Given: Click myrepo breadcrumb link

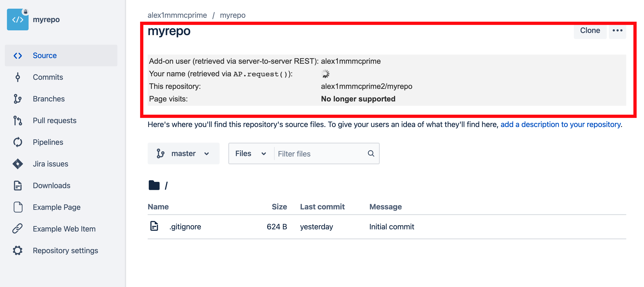Looking at the screenshot, I should click(x=233, y=15).
